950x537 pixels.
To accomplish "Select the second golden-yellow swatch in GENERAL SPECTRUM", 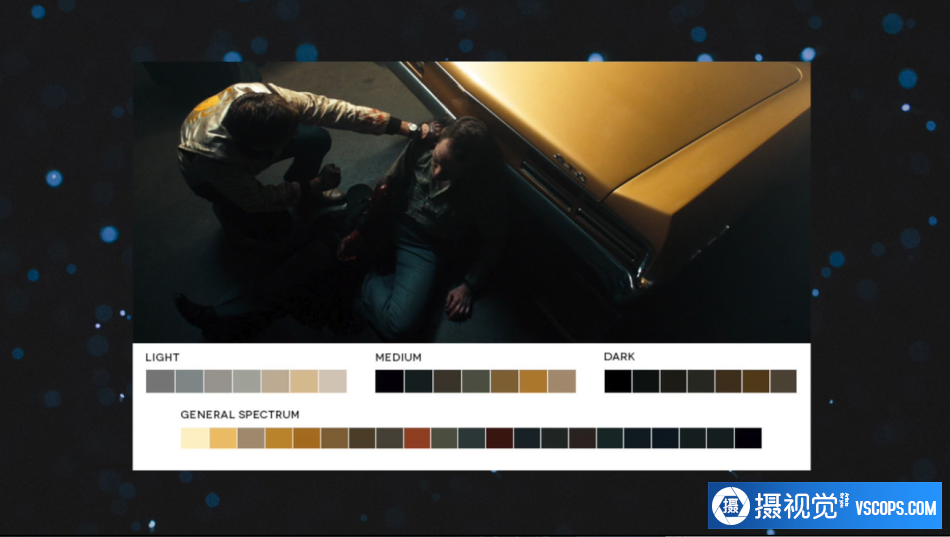I will point(223,438).
